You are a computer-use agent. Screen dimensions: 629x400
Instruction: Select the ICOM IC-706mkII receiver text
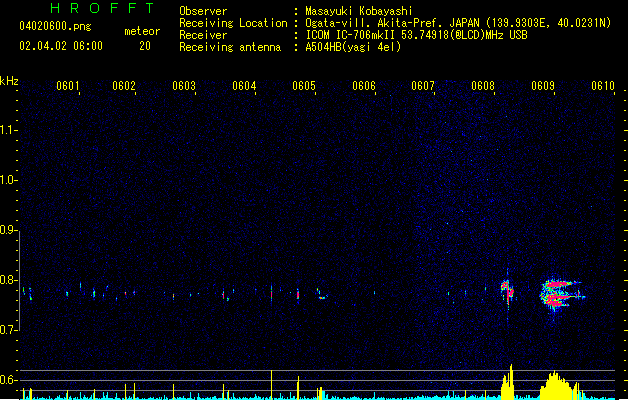[x=416, y=35]
